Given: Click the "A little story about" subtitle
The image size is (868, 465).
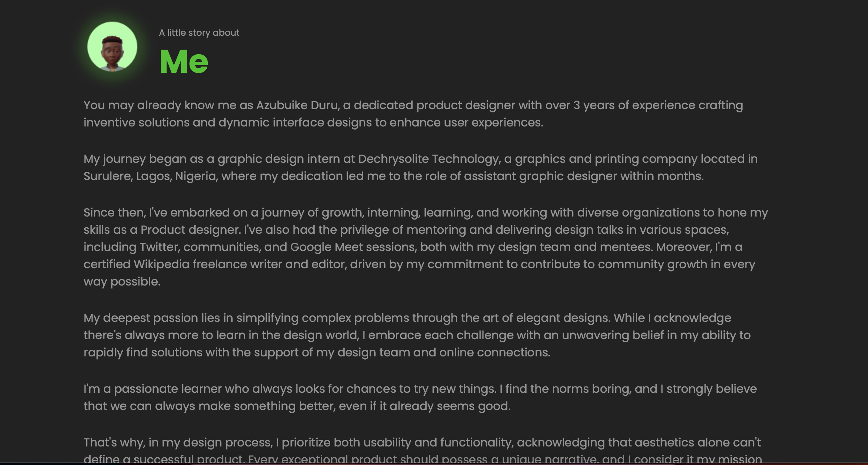Looking at the screenshot, I should 199,33.
